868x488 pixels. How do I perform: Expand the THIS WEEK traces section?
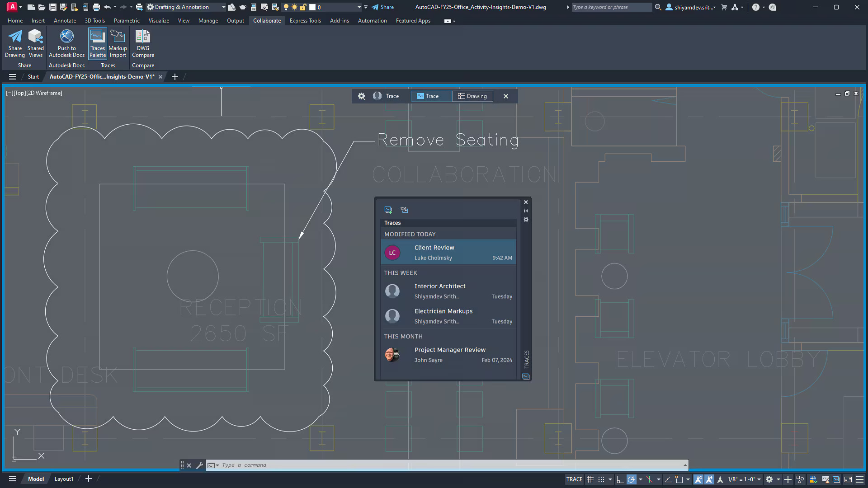click(x=401, y=272)
